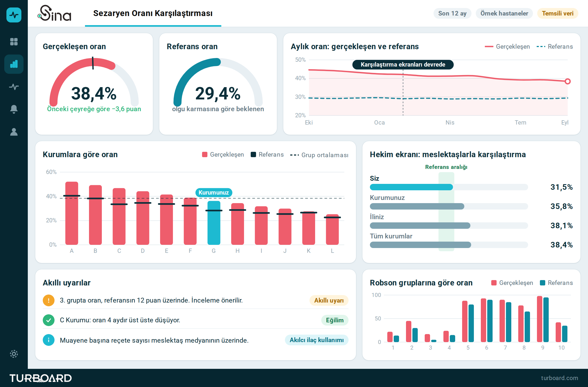
Task: Click the Eğilim tag
Action: pyautogui.click(x=335, y=320)
